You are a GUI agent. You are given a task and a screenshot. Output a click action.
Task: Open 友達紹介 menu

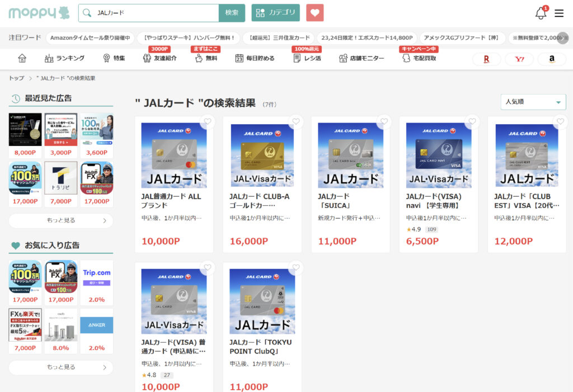159,58
